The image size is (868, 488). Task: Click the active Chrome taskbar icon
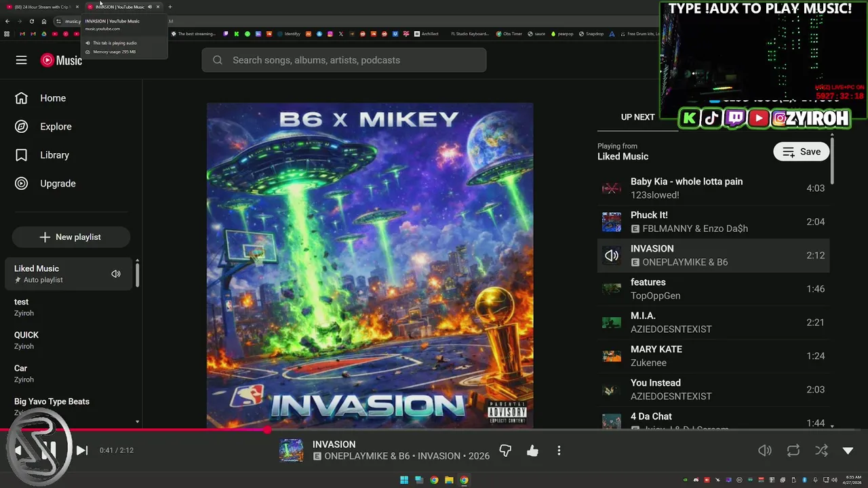[x=464, y=481]
